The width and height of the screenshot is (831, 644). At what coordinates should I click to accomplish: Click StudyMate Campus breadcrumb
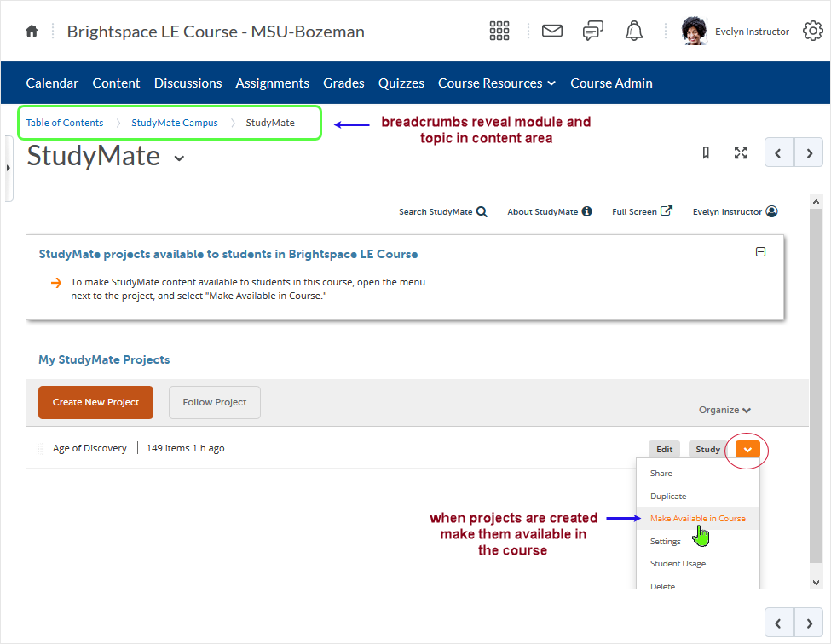(x=175, y=123)
